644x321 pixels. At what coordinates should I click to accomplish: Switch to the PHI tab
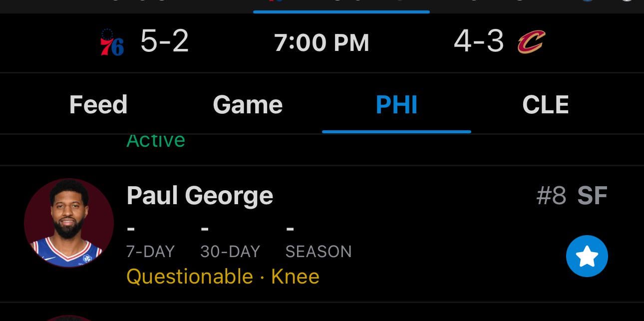397,104
